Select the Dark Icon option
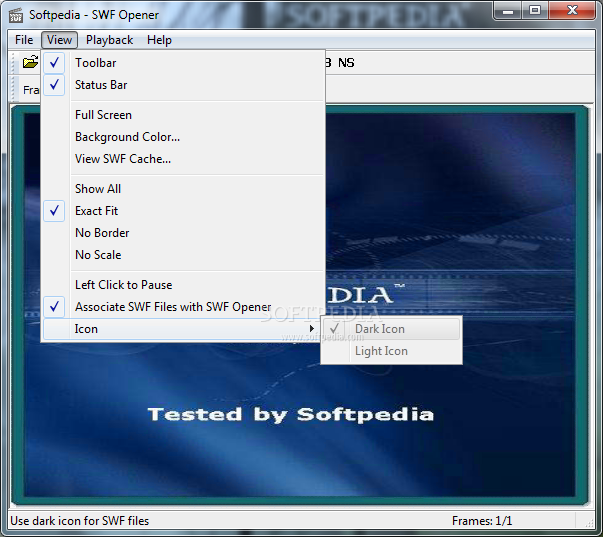The width and height of the screenshot is (603, 537). point(391,329)
